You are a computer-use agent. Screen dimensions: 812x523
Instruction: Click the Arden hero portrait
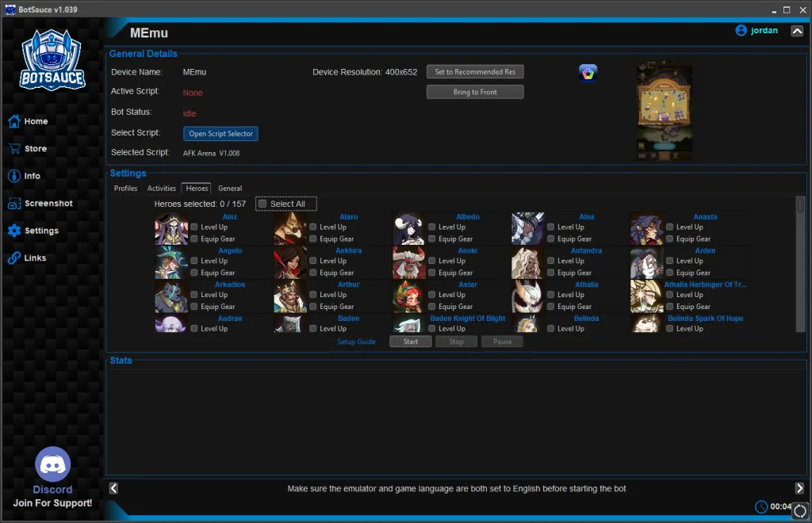pos(646,262)
